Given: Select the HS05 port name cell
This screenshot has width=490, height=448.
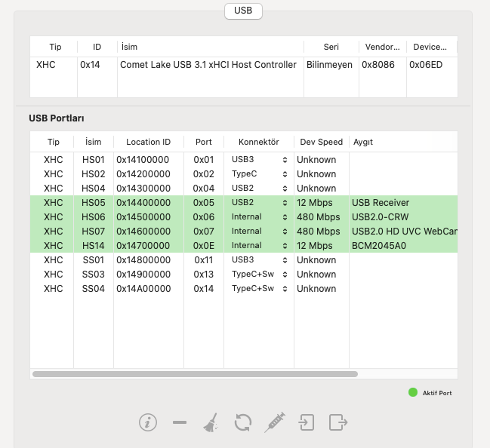Looking at the screenshot, I should coord(93,203).
